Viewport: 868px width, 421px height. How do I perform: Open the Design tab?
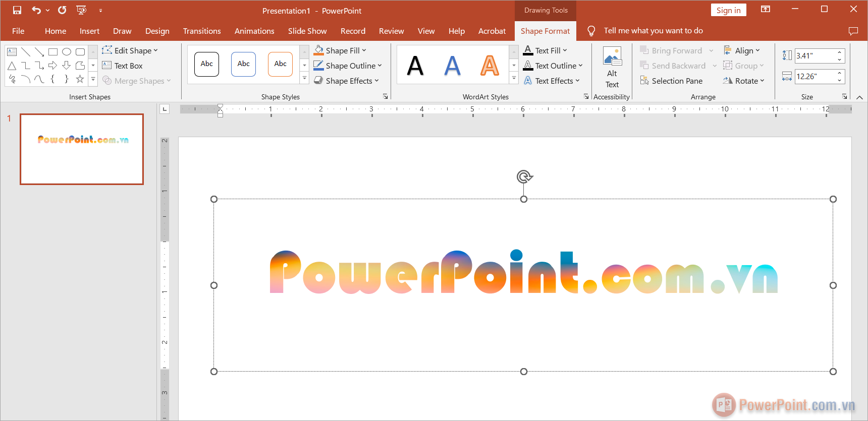click(157, 31)
